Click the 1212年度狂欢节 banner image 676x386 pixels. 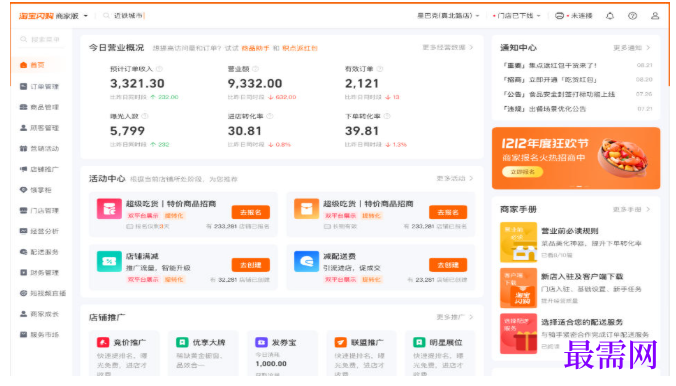point(576,158)
